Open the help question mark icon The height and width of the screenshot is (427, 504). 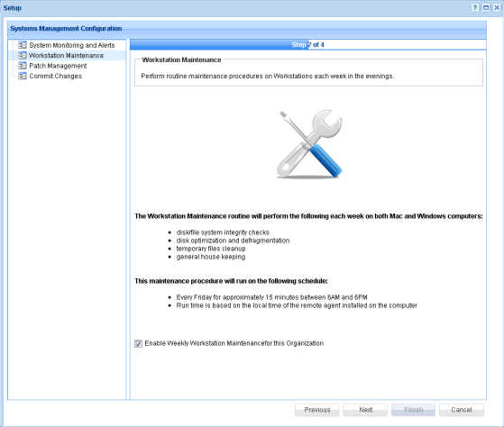tap(475, 8)
